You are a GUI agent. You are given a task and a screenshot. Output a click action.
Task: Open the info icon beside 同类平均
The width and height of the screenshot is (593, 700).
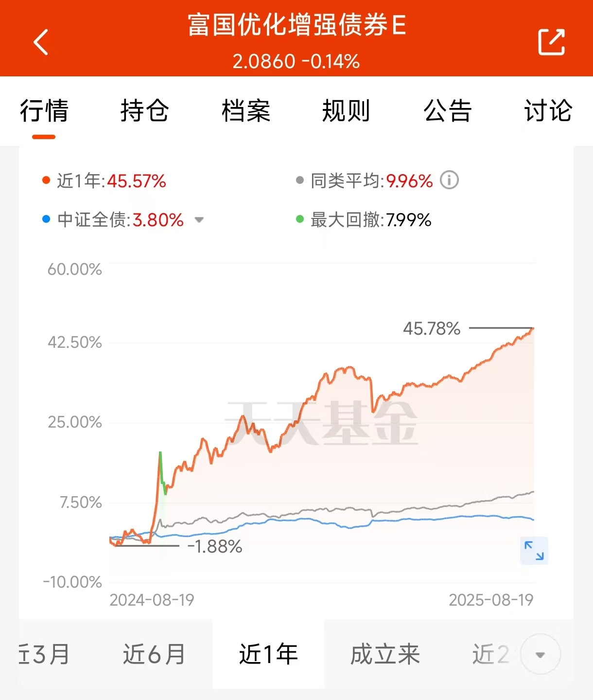tap(449, 180)
